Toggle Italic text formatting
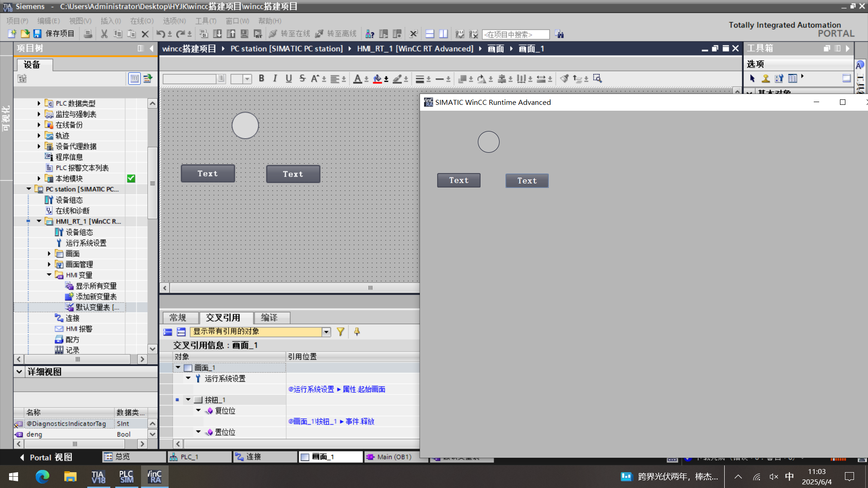Viewport: 868px width, 488px height. click(275, 79)
